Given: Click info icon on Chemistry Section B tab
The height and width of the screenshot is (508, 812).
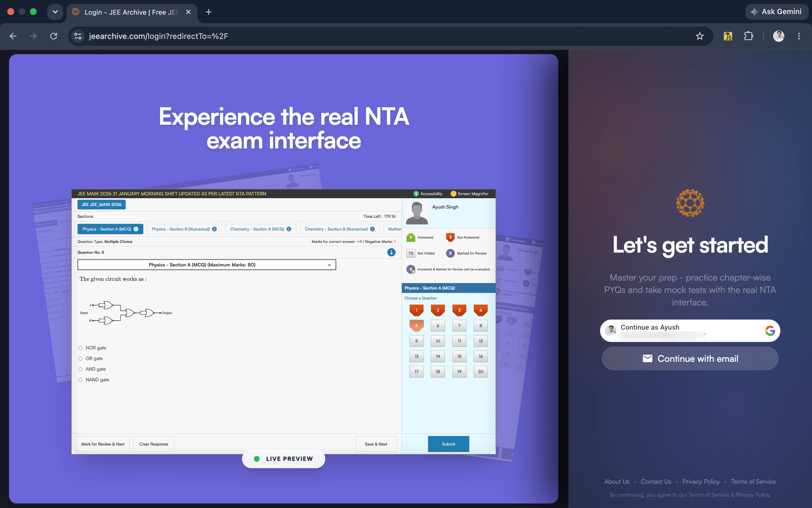Looking at the screenshot, I should pyautogui.click(x=372, y=229).
